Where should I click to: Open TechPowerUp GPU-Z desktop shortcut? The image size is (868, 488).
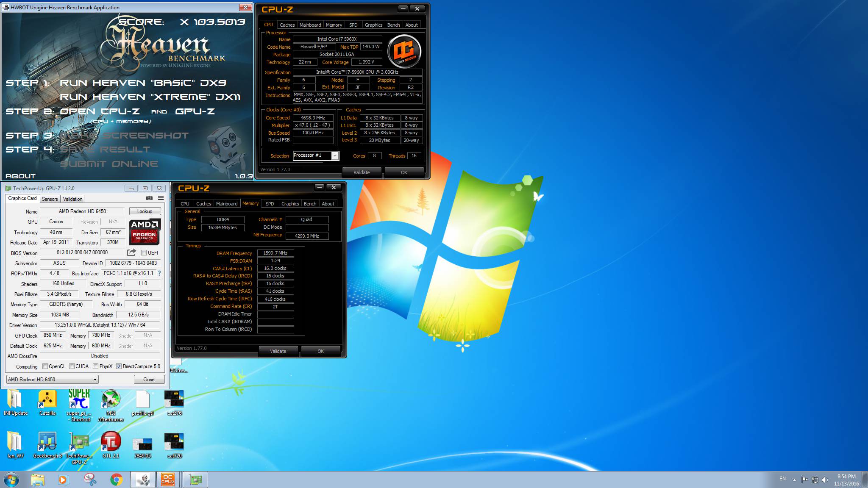79,448
